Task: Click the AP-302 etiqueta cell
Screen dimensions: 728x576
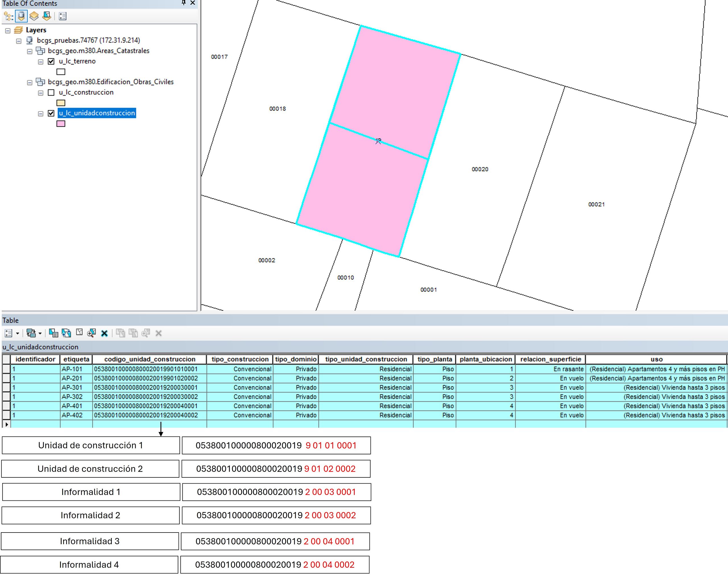Action: pos(76,397)
